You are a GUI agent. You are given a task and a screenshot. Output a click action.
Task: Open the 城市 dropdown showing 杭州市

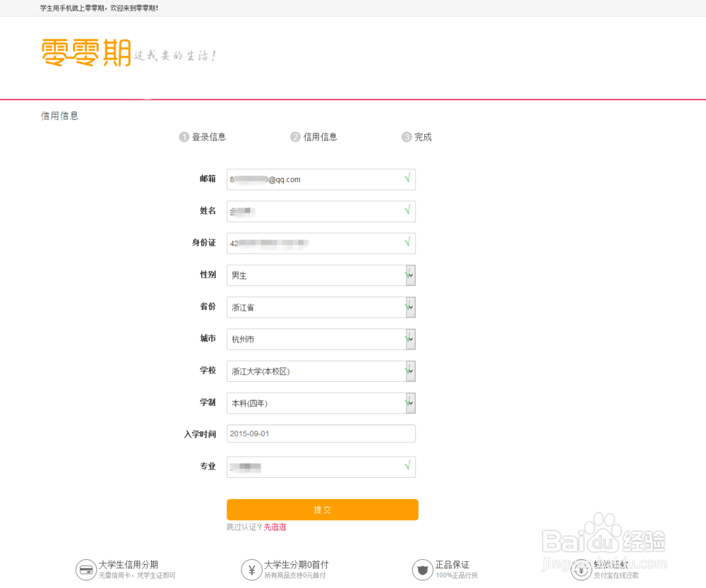[321, 339]
